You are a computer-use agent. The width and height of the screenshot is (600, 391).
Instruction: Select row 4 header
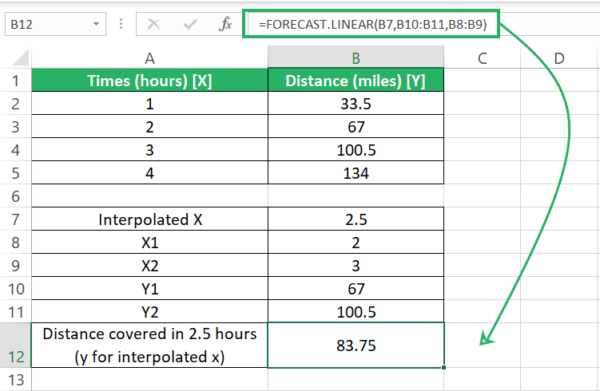coord(15,150)
